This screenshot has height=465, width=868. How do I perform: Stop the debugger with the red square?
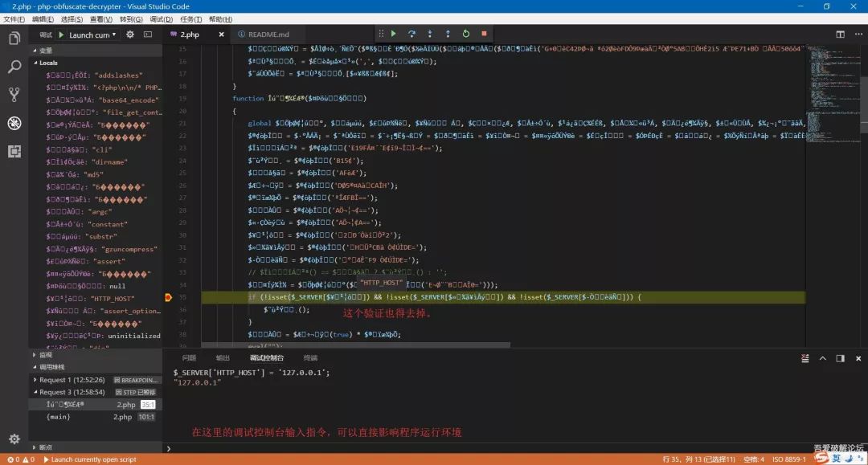tap(482, 34)
